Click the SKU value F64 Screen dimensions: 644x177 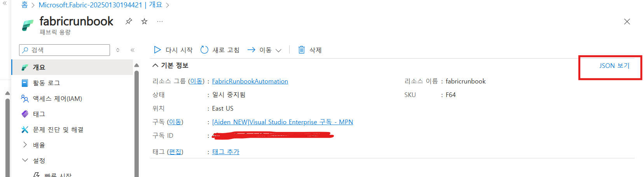coord(450,95)
